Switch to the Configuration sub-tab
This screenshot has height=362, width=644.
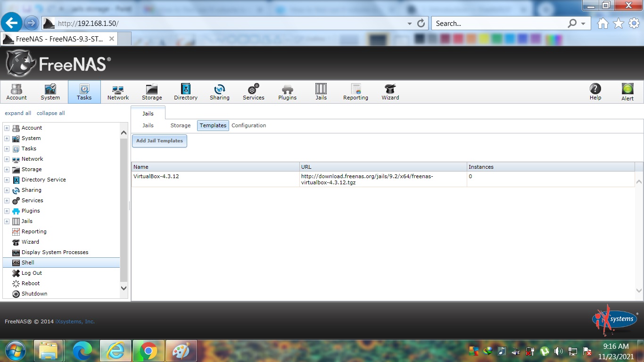pyautogui.click(x=249, y=125)
